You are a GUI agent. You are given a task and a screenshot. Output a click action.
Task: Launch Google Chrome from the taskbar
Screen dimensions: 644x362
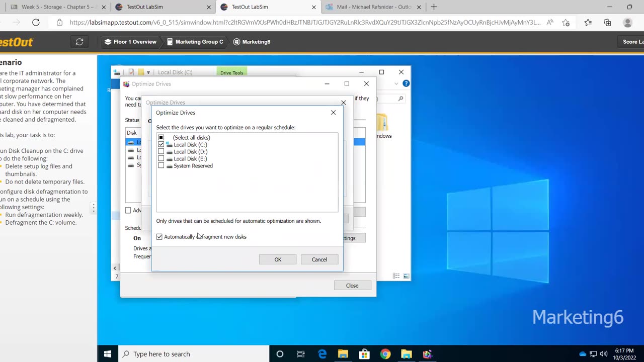tap(385, 354)
